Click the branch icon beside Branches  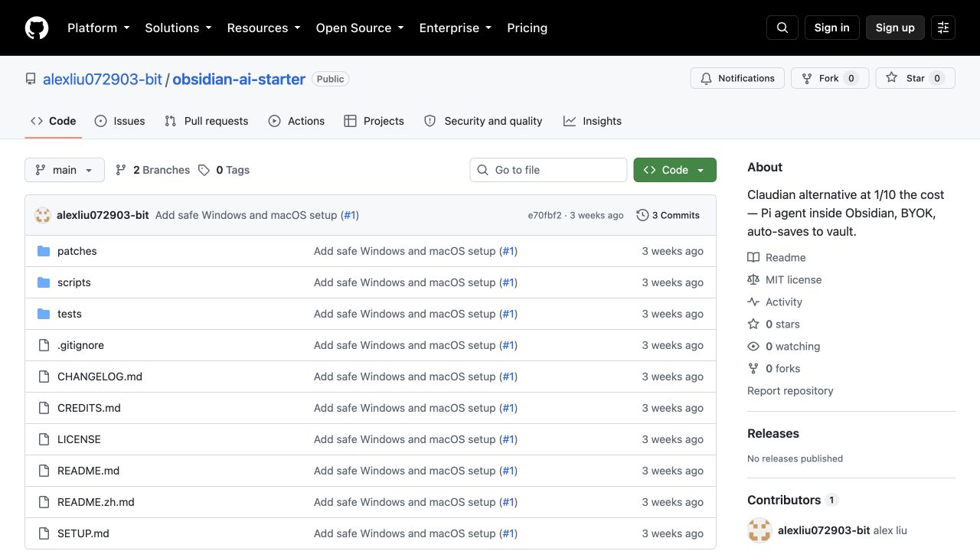[121, 170]
